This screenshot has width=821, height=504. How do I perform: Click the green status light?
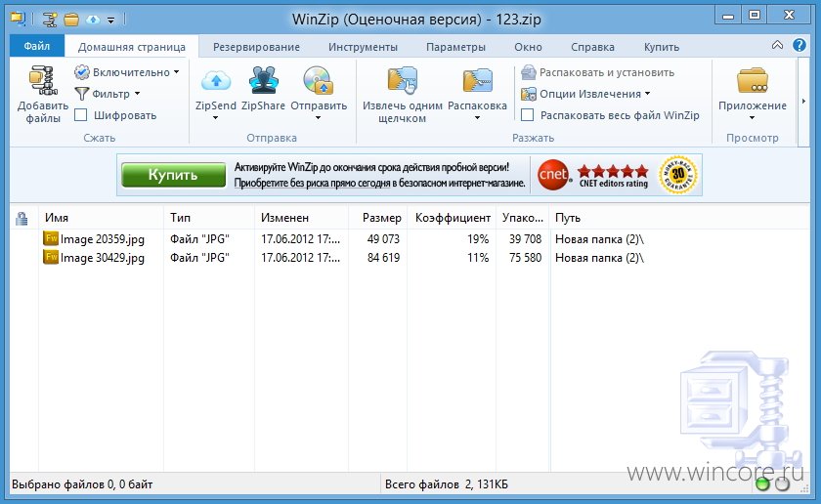(x=763, y=484)
